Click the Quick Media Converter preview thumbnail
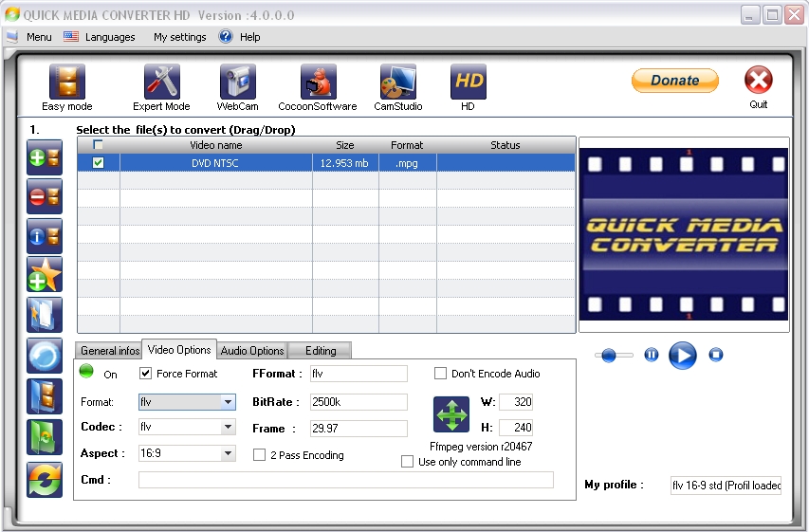The width and height of the screenshot is (809, 532). [684, 234]
